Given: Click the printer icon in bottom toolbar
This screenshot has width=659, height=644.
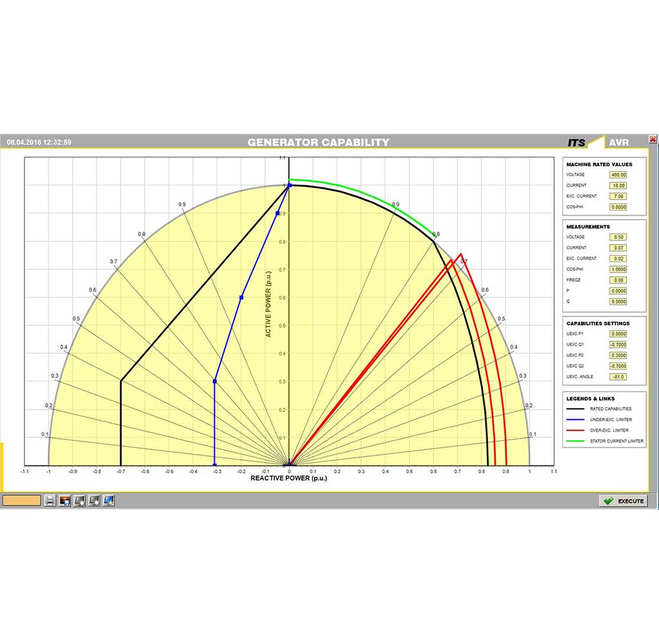Looking at the screenshot, I should (x=50, y=500).
